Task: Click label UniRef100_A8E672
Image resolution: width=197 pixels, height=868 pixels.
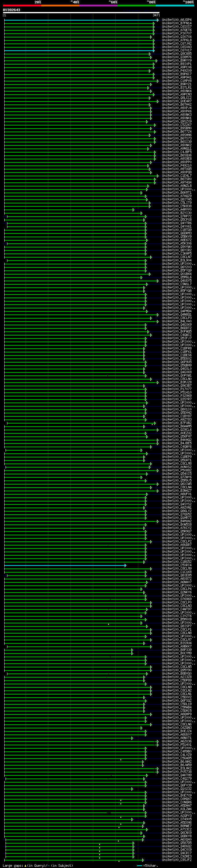Action: click(x=176, y=240)
